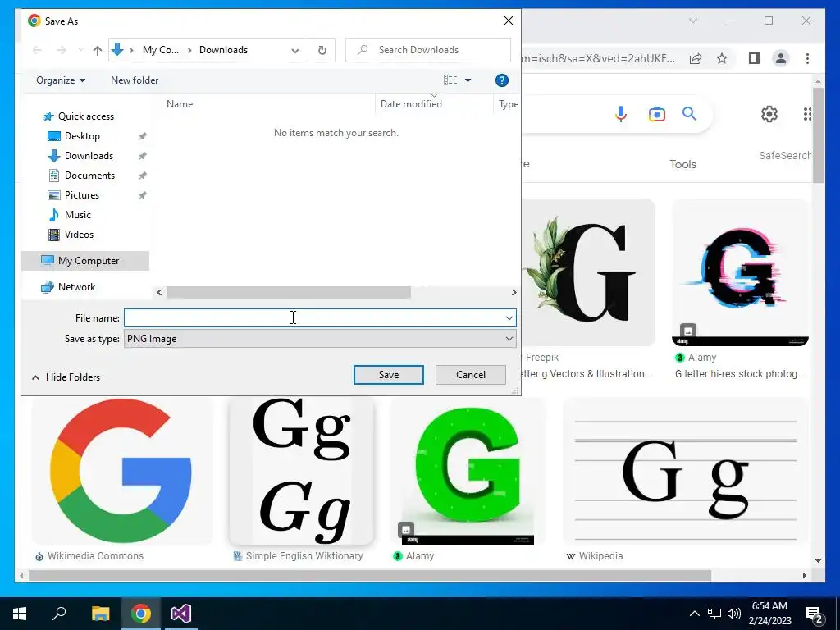Toggle the Chrome side panel

pos(755,58)
